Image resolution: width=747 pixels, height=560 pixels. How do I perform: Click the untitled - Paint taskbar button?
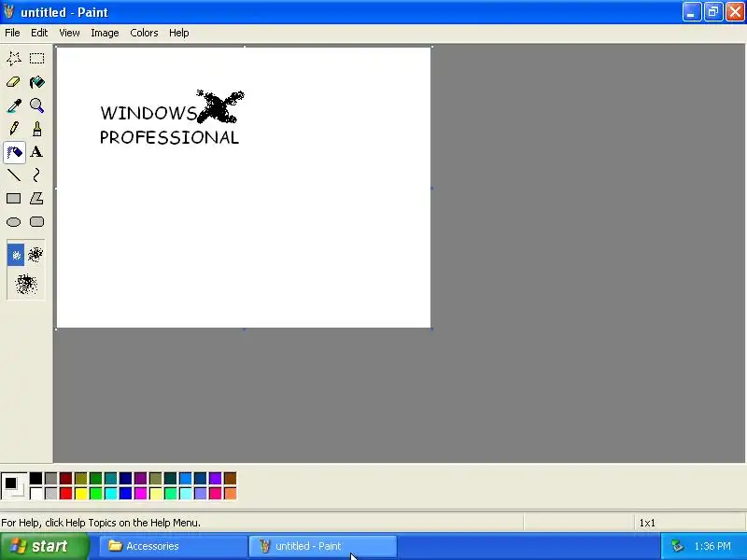point(323,546)
